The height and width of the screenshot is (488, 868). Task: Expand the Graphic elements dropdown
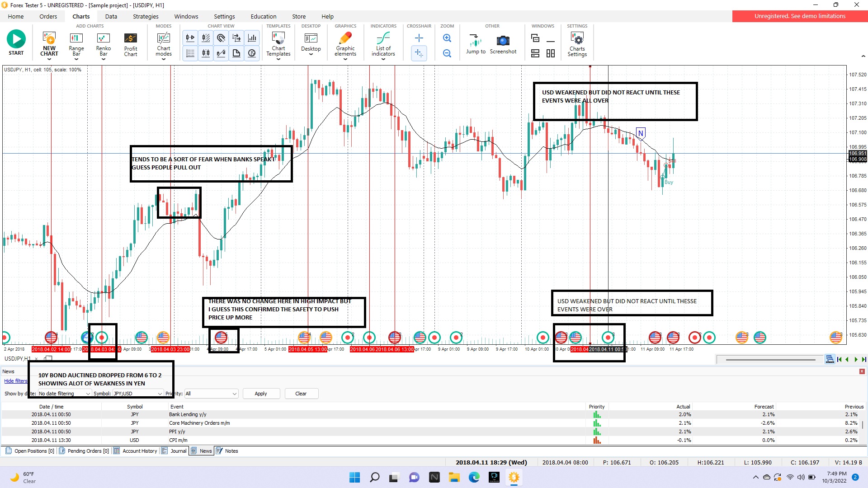345,59
